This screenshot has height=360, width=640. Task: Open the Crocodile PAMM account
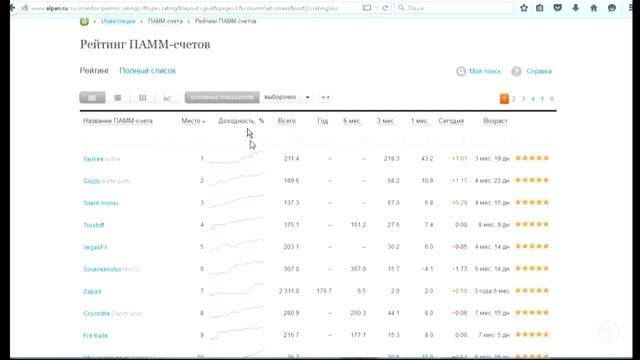pyautogui.click(x=96, y=313)
